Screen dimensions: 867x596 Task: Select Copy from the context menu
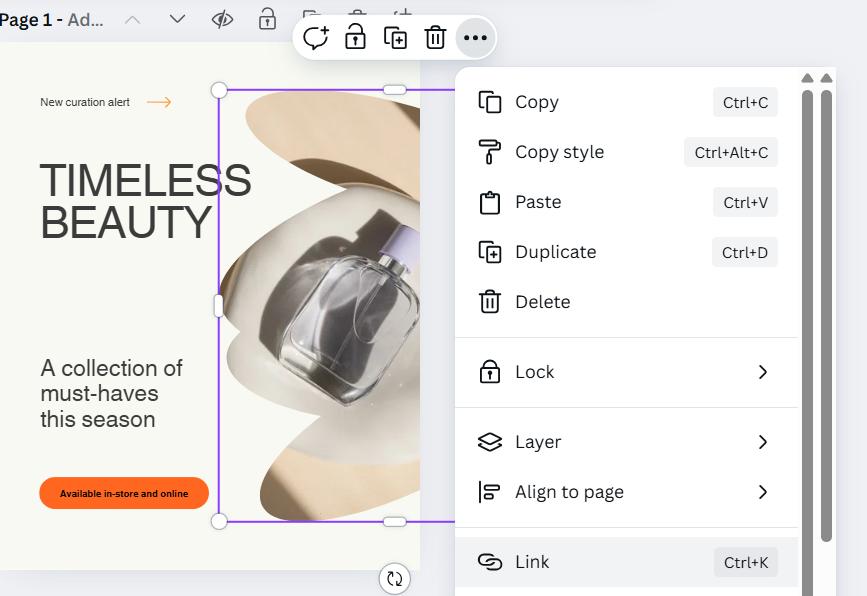pos(537,102)
